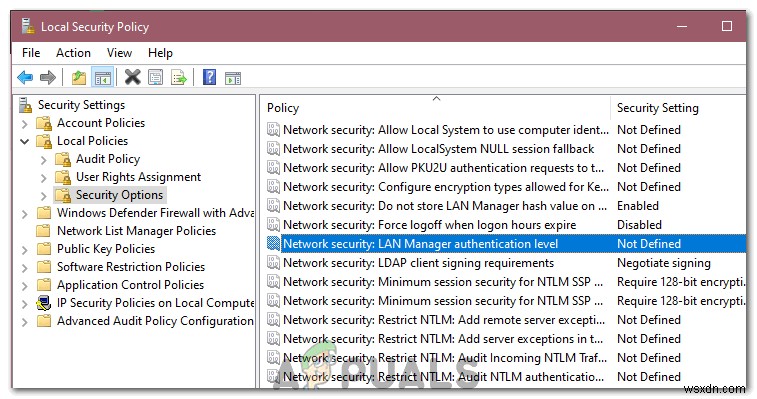This screenshot has height=399, width=757.
Task: Toggle the Show/Hide Console Tree icon
Action: [x=102, y=77]
